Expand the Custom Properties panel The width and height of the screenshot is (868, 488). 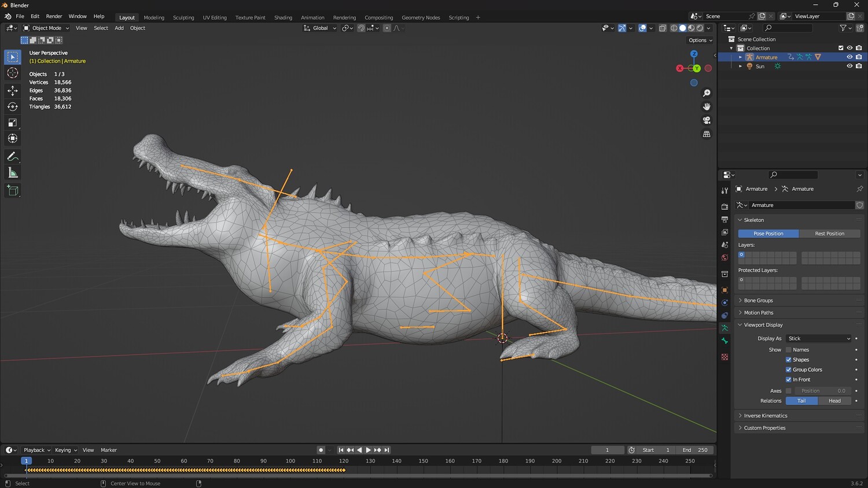pos(764,428)
